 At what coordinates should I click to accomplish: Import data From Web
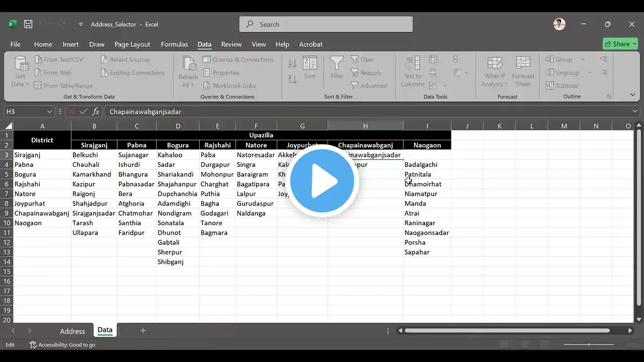point(53,72)
